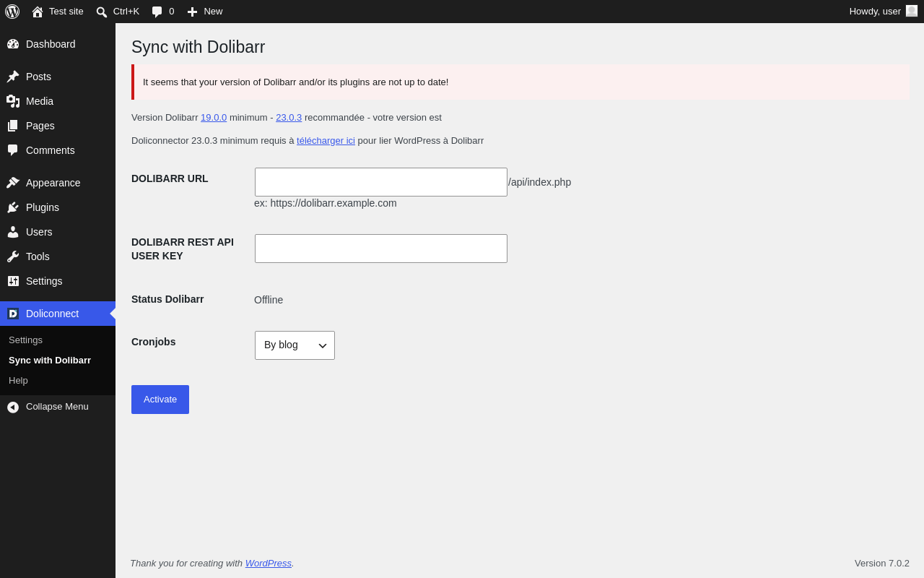Open the WordPress footer link
Viewport: 924px width, 578px height.
click(x=269, y=564)
